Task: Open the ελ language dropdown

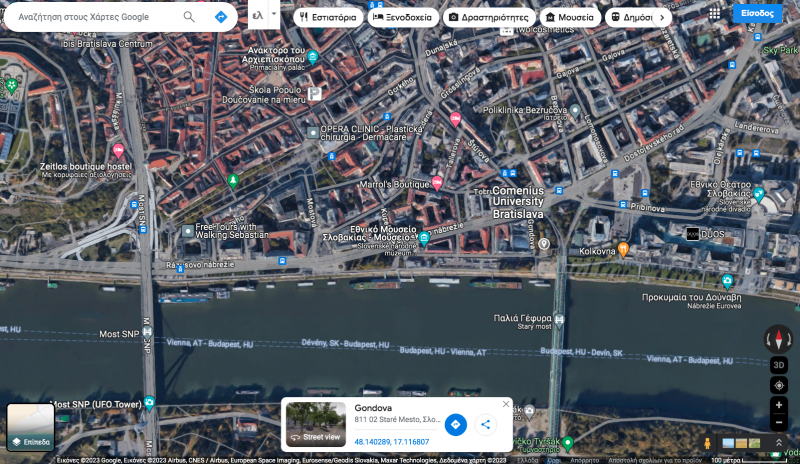Action: [263, 17]
